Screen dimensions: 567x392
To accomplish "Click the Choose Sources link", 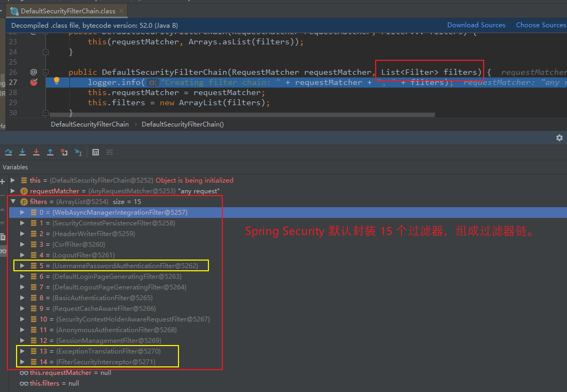I will [541, 25].
